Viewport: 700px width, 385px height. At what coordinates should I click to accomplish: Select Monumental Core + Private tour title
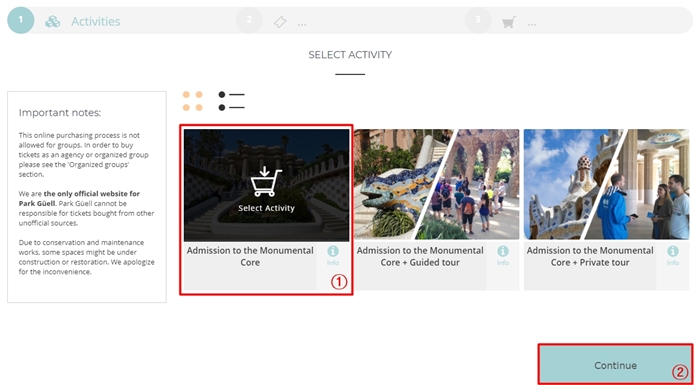(590, 256)
